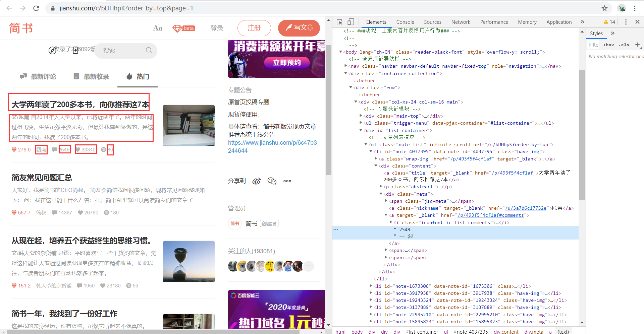Reload the page with refresh icon
The width and height of the screenshot is (644, 334).
tap(36, 8)
